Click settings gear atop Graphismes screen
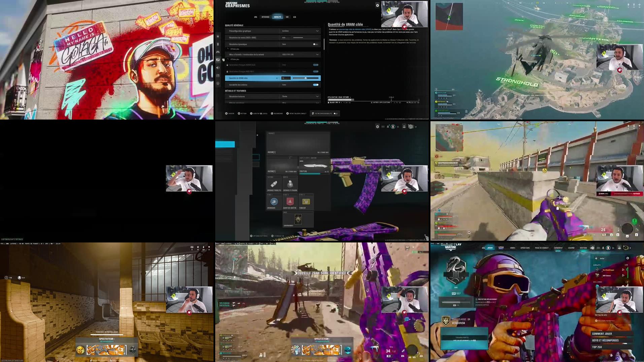This screenshot has width=644, height=362. click(377, 5)
